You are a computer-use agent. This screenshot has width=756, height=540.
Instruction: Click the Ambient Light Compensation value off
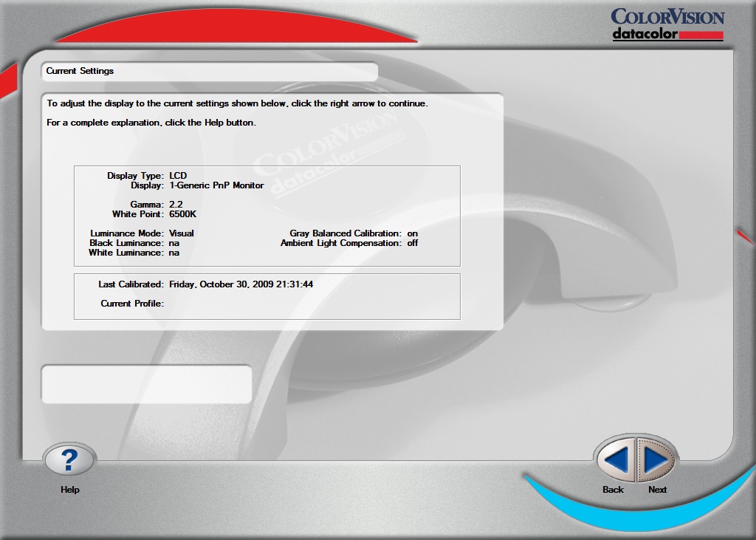(x=412, y=243)
